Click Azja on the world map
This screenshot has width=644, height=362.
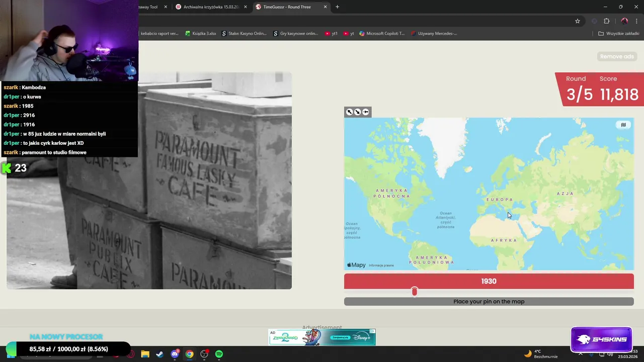click(565, 194)
